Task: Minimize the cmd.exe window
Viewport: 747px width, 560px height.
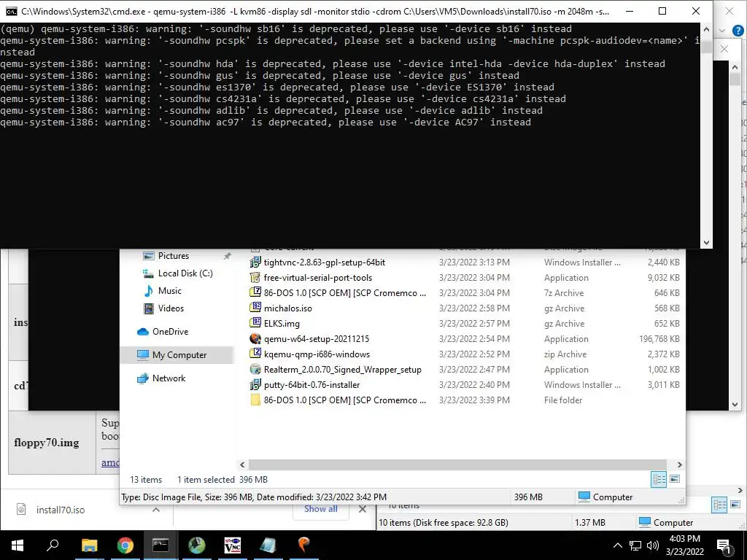Action: pyautogui.click(x=630, y=11)
